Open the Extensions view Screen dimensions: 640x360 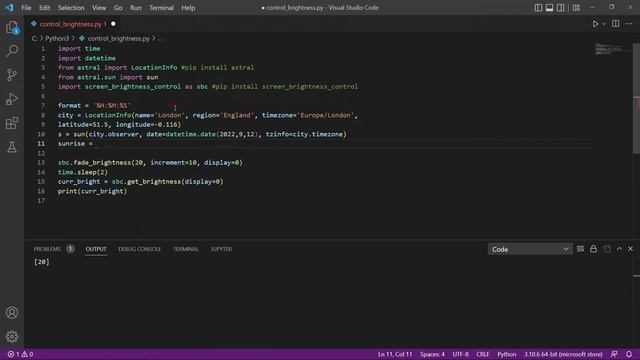tap(12, 123)
